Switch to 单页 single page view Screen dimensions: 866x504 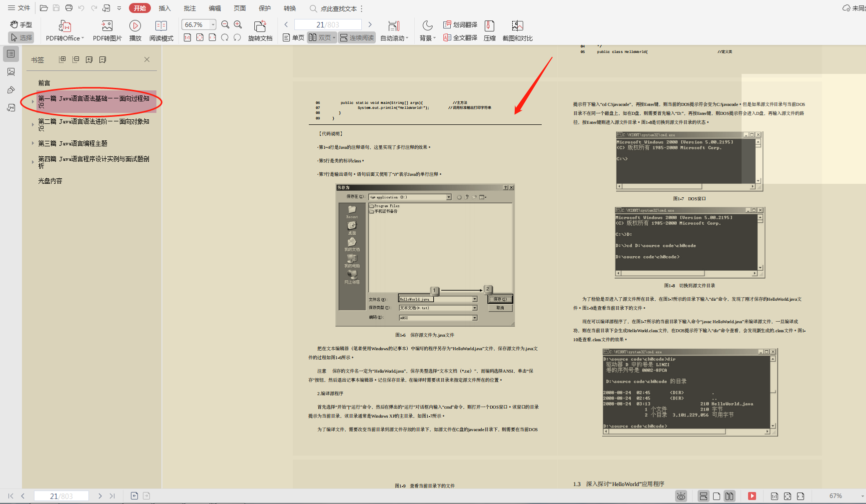tap(293, 37)
